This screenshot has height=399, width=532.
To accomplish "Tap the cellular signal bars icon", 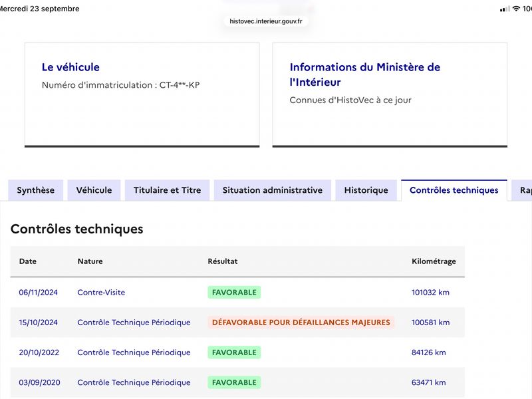I will (505, 9).
